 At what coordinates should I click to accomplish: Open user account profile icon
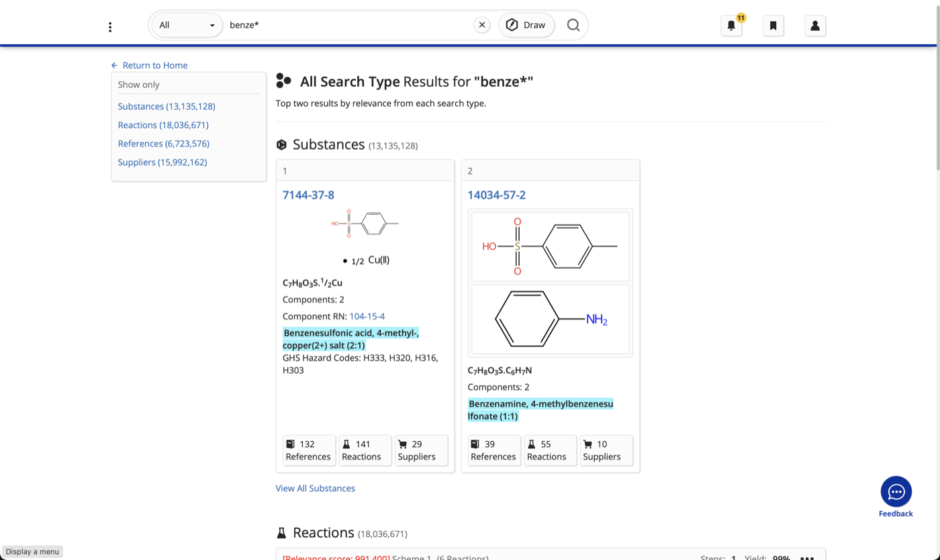pos(815,26)
